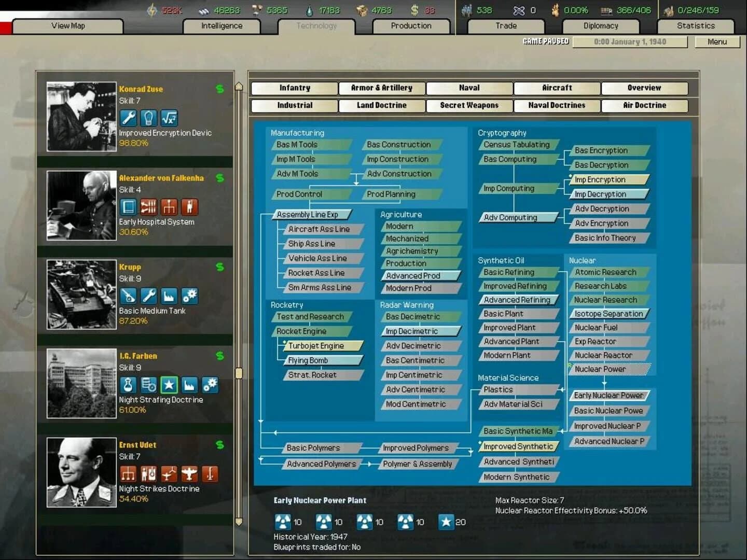
Task: Click the dollar money icon in the resource bar
Action: pyautogui.click(x=414, y=9)
